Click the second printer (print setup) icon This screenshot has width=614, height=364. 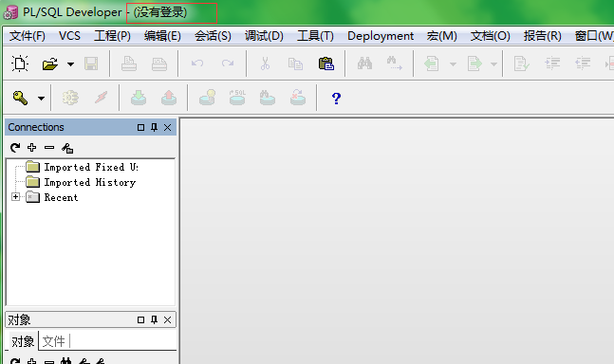pos(159,64)
